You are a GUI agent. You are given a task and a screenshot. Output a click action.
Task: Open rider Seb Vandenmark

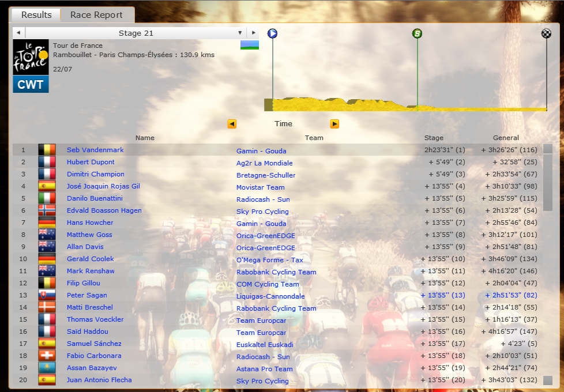pos(95,150)
